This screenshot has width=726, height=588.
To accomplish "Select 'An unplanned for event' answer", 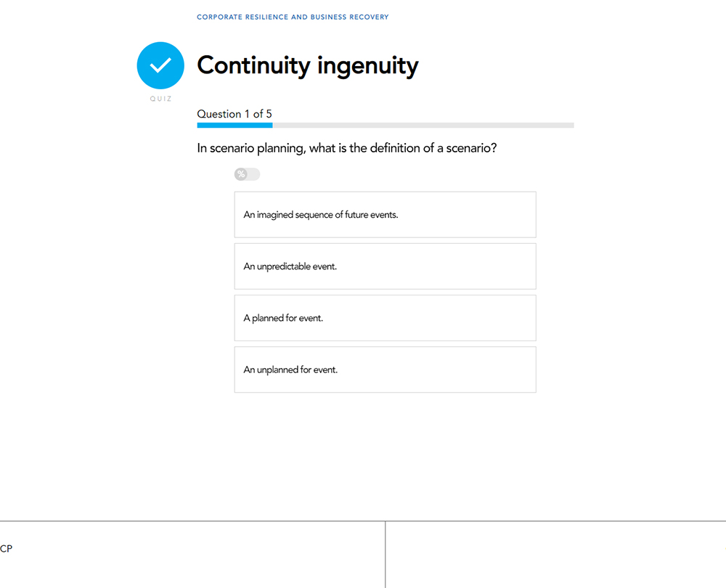I will (385, 369).
